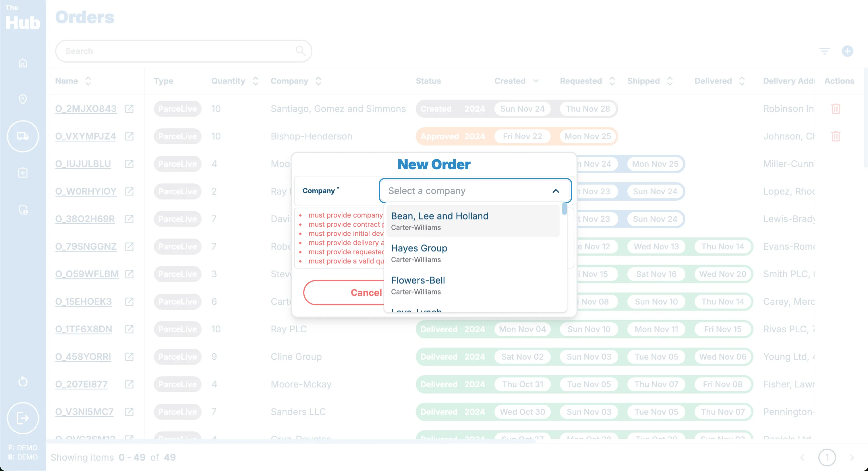Open order O_38O2H69R external link icon
868x471 pixels.
tap(129, 219)
